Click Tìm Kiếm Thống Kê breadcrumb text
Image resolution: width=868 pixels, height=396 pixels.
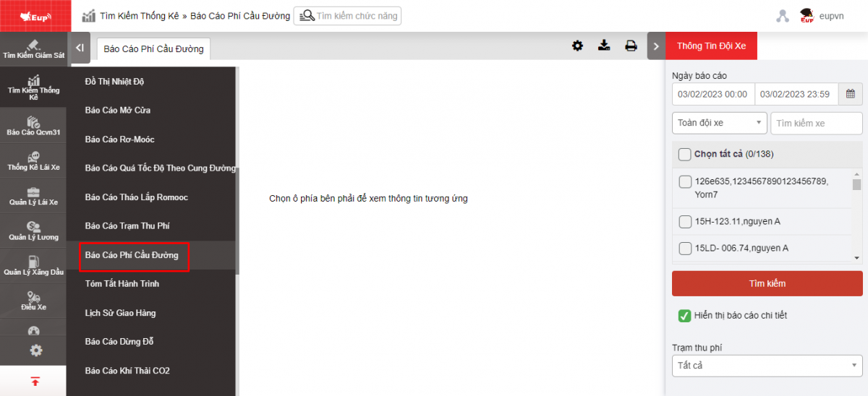(140, 15)
